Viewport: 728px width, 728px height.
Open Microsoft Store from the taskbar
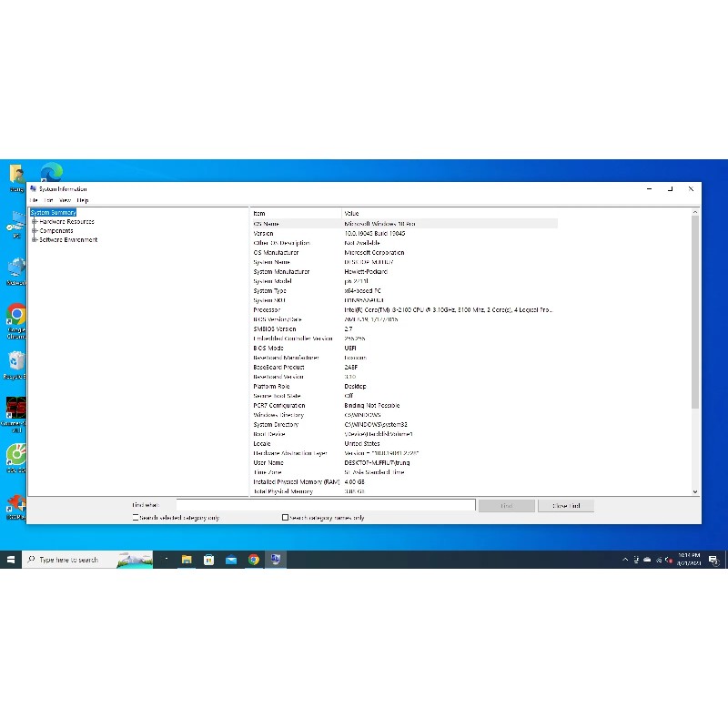(x=209, y=560)
